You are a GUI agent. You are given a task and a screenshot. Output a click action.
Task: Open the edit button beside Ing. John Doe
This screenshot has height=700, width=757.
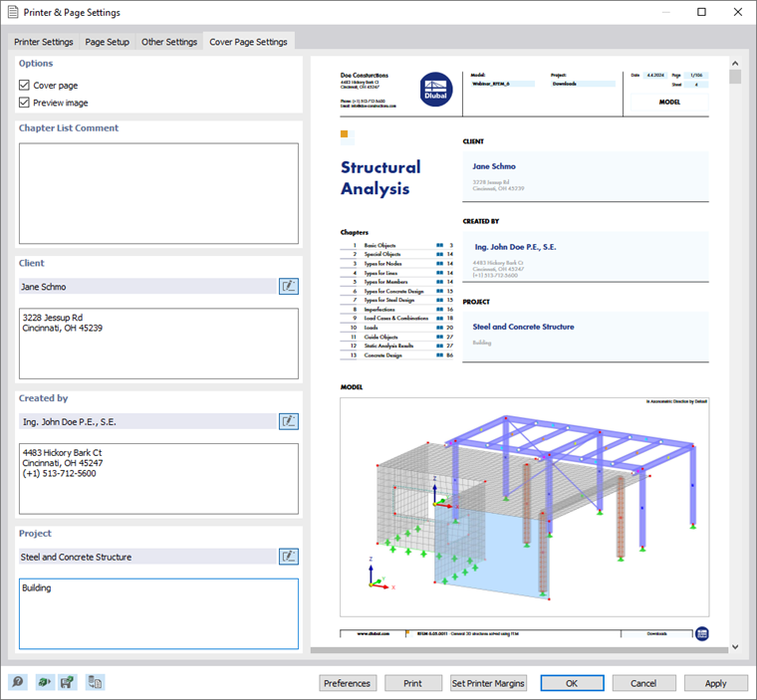click(289, 421)
